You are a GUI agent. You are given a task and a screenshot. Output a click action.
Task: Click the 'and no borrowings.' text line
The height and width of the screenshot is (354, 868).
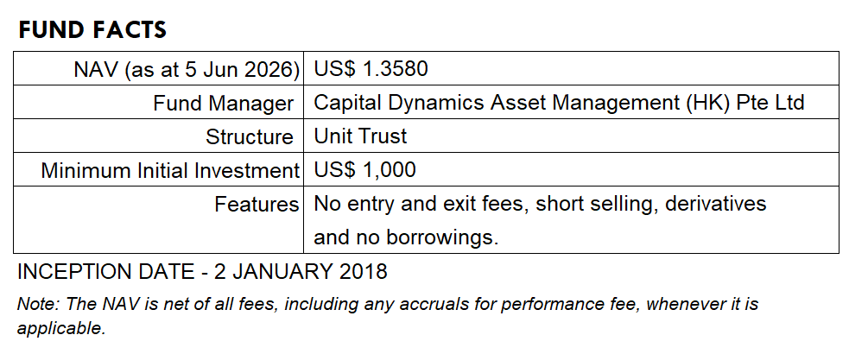point(406,237)
